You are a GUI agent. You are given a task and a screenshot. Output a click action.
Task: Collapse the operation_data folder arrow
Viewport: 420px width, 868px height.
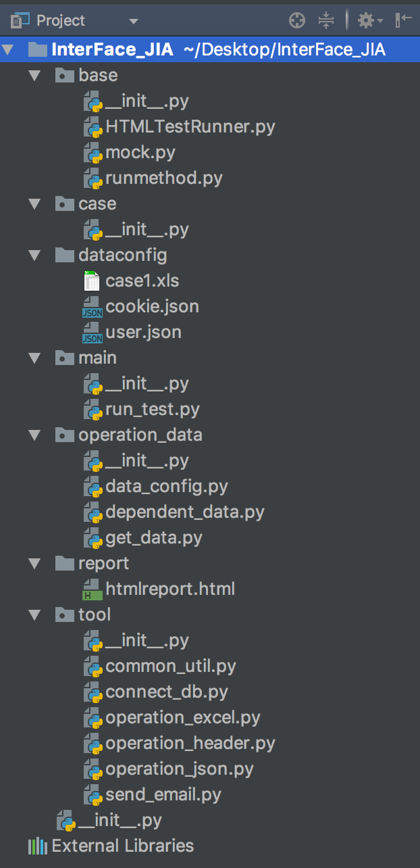click(x=34, y=435)
